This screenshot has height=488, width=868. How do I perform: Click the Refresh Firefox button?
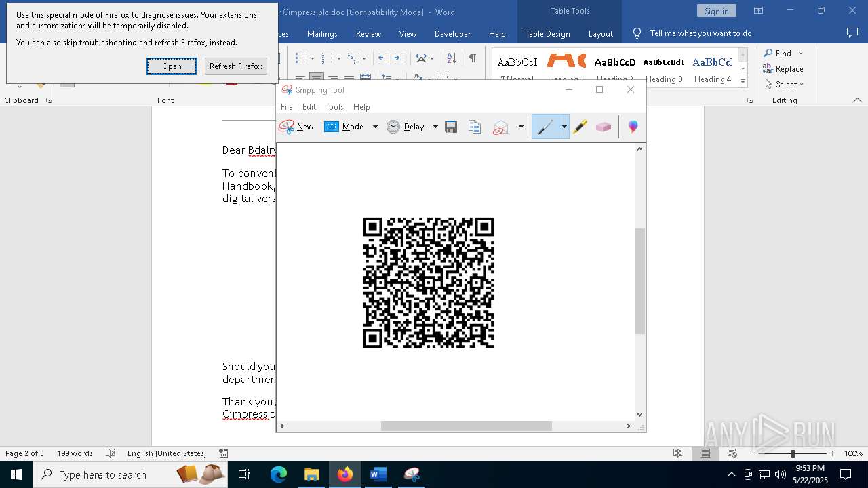[x=235, y=66]
